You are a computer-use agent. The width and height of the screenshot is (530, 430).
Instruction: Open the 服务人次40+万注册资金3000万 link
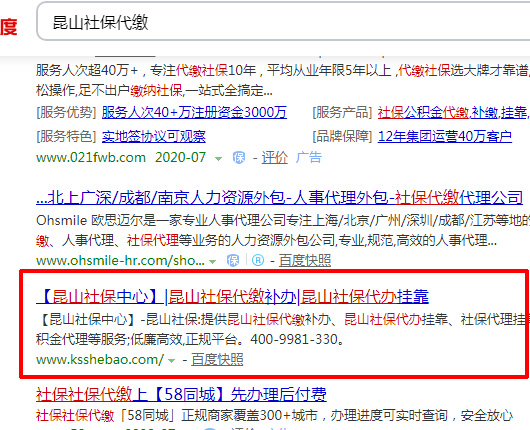(194, 112)
